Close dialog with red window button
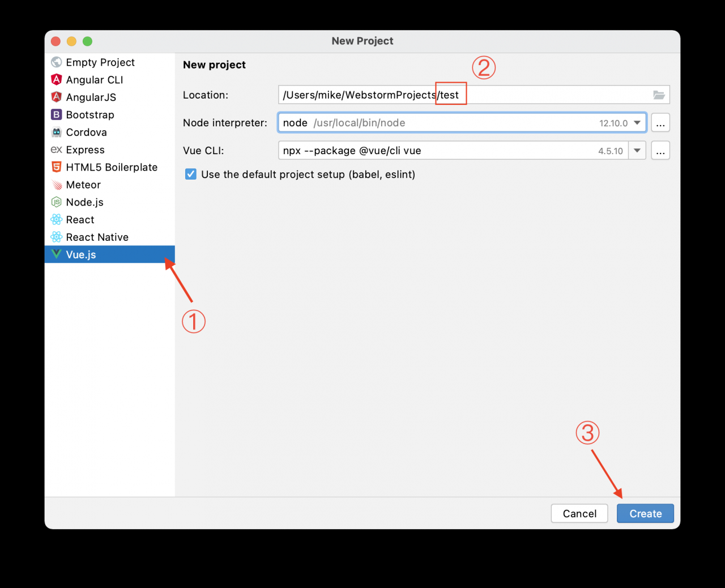 coord(56,41)
